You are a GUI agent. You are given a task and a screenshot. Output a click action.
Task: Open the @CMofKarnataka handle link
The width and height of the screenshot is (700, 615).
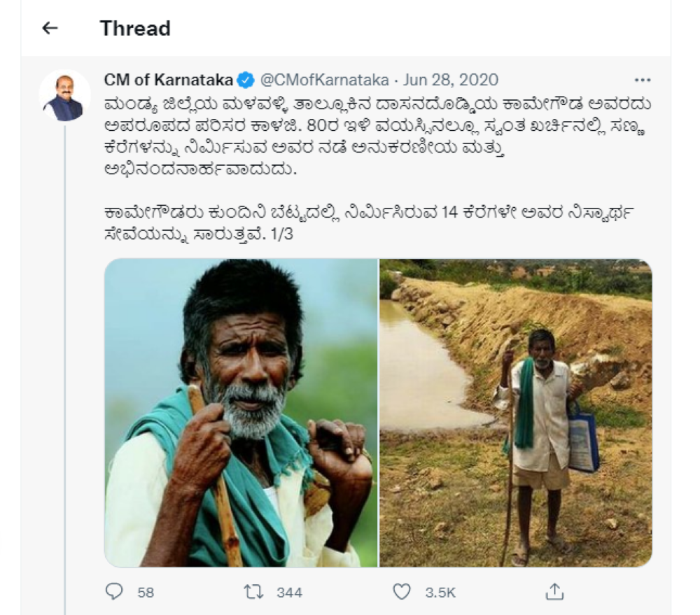coord(321,79)
